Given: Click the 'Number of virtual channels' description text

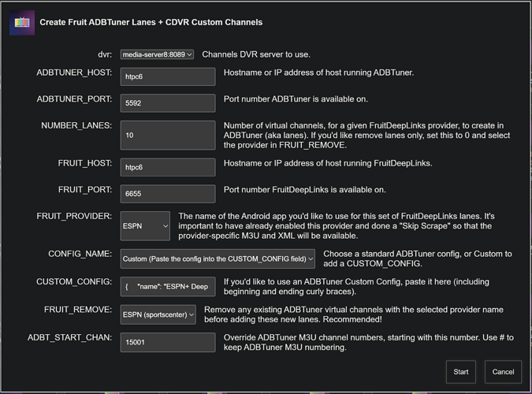Looking at the screenshot, I should click(366, 136).
